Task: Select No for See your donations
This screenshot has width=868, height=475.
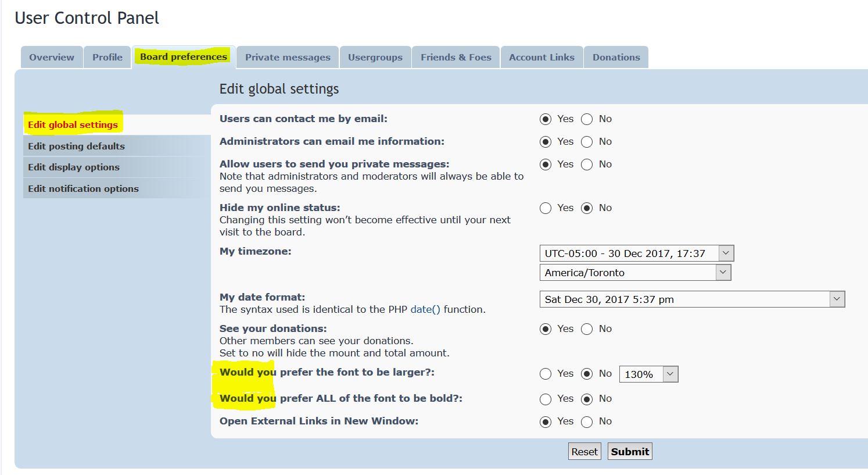Action: [x=587, y=329]
